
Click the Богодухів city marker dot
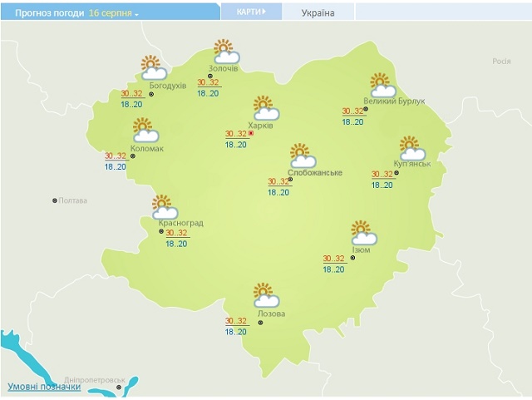point(151,94)
